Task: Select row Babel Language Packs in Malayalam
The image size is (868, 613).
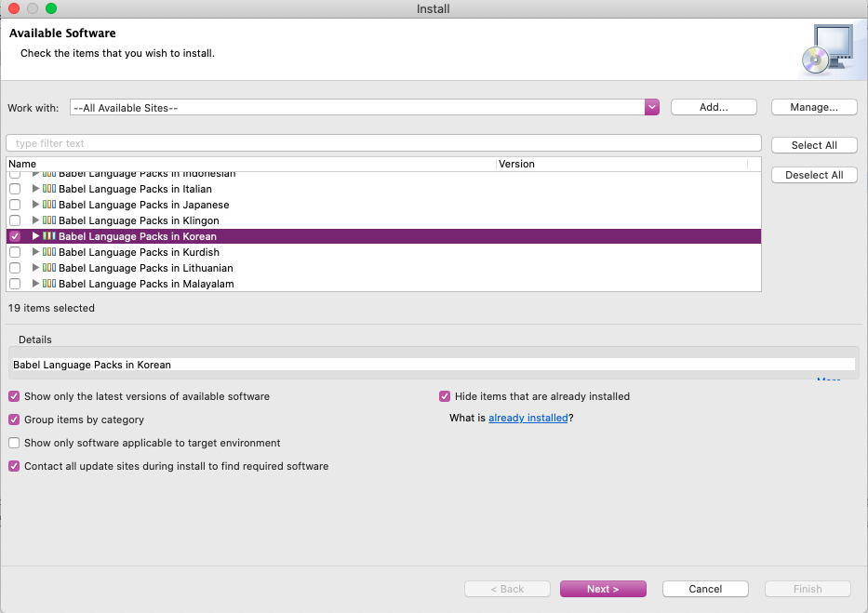Action: point(383,284)
